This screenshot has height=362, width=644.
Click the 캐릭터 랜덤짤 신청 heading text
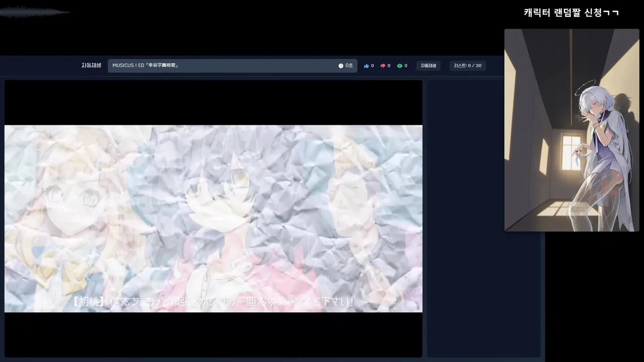(x=571, y=13)
